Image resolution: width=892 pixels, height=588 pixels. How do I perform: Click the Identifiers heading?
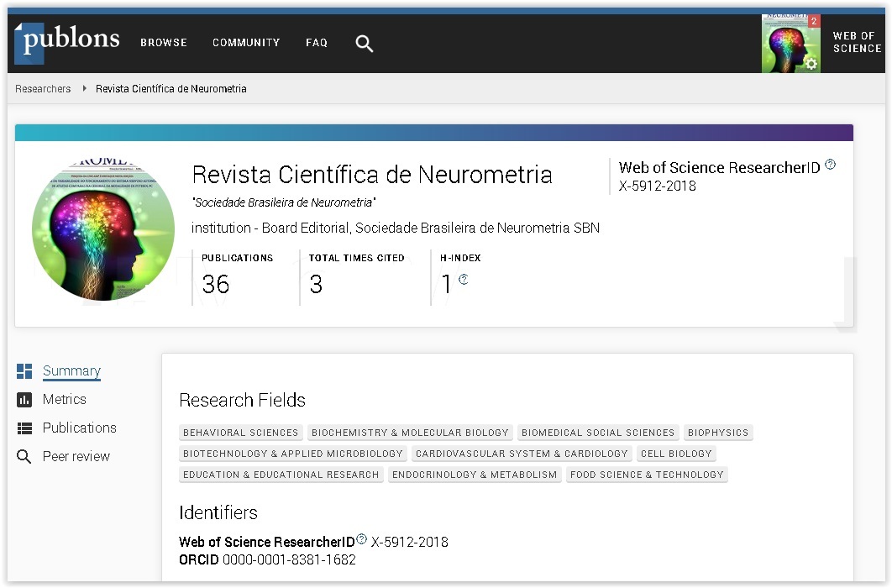click(218, 513)
